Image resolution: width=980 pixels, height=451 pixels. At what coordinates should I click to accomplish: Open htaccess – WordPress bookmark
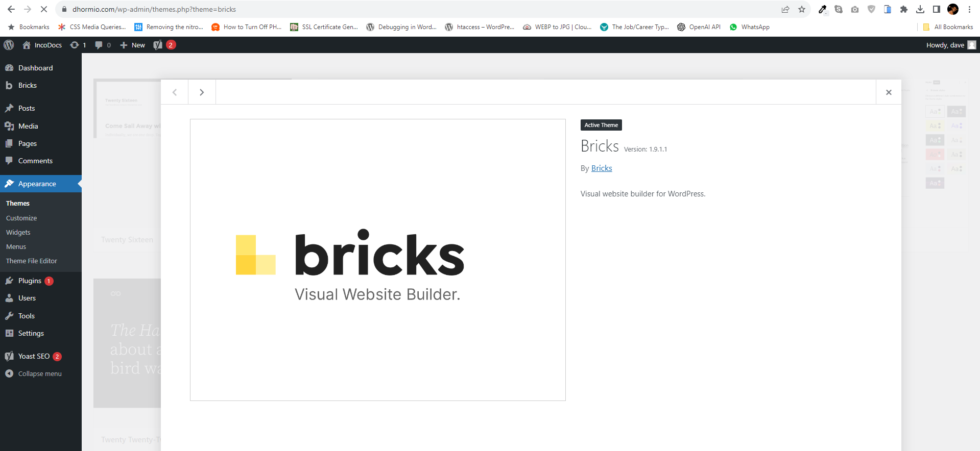pyautogui.click(x=480, y=27)
